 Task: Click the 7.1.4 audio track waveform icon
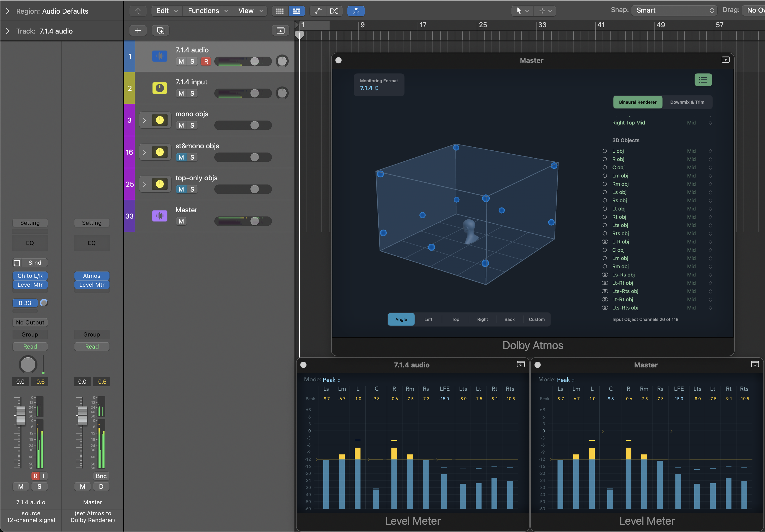(x=160, y=56)
